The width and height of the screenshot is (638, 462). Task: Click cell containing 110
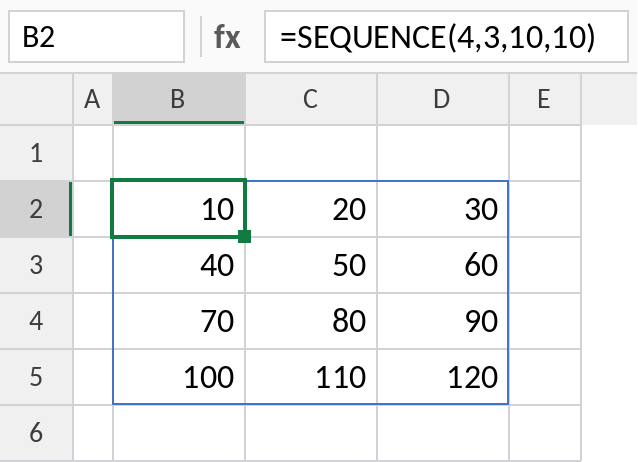coord(311,377)
